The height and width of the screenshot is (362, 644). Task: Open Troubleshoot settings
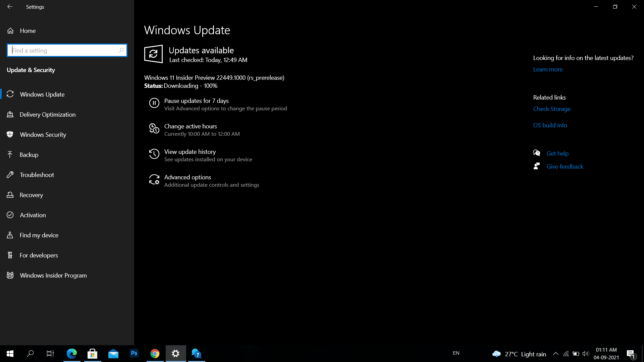67,175
